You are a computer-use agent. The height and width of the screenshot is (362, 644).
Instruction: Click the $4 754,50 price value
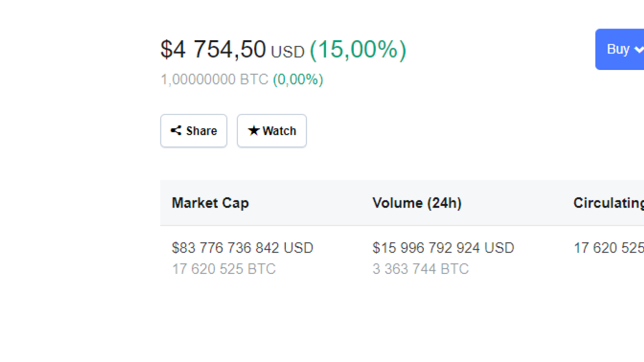point(213,49)
